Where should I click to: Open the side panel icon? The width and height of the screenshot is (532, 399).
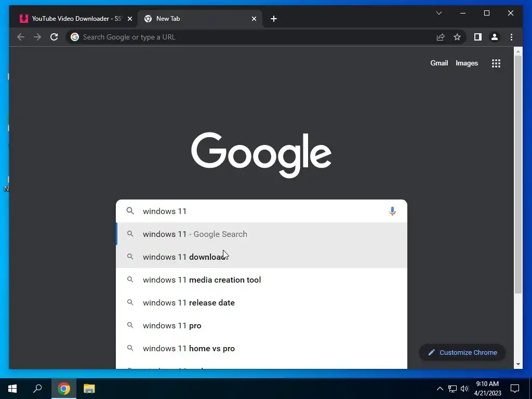coord(478,37)
